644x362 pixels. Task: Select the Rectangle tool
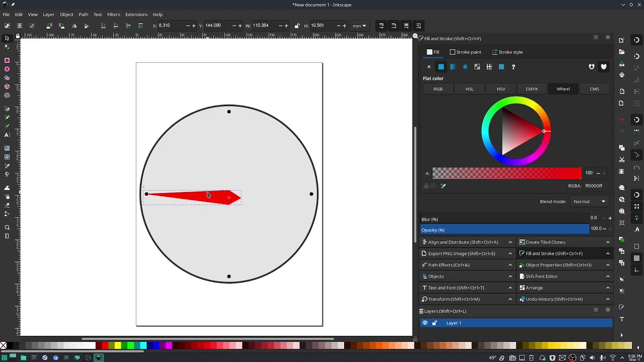7,60
